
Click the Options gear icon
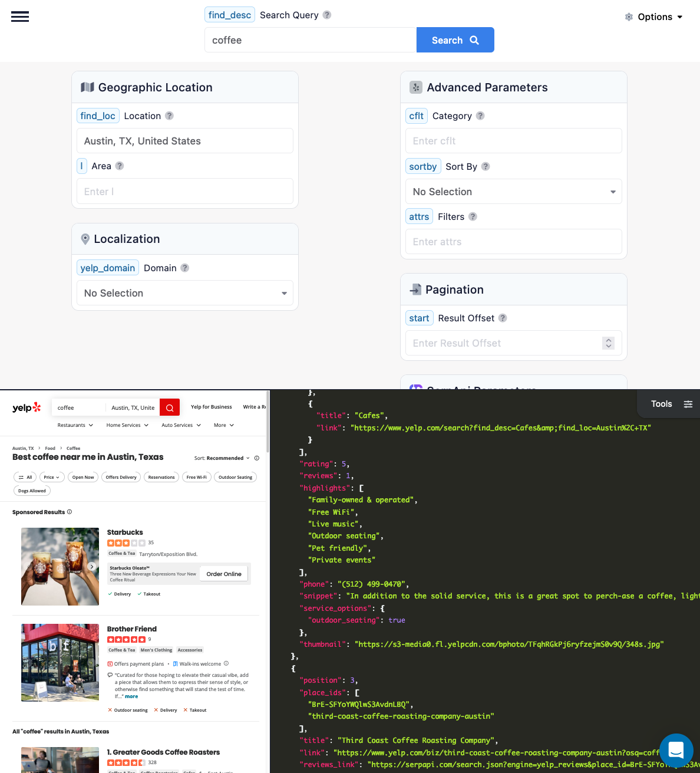pos(629,17)
